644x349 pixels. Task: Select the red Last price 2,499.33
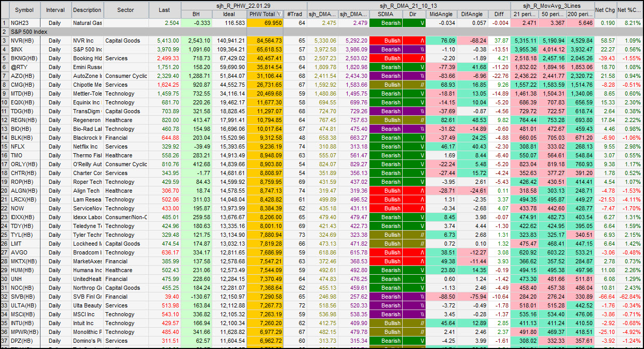pyautogui.click(x=165, y=58)
